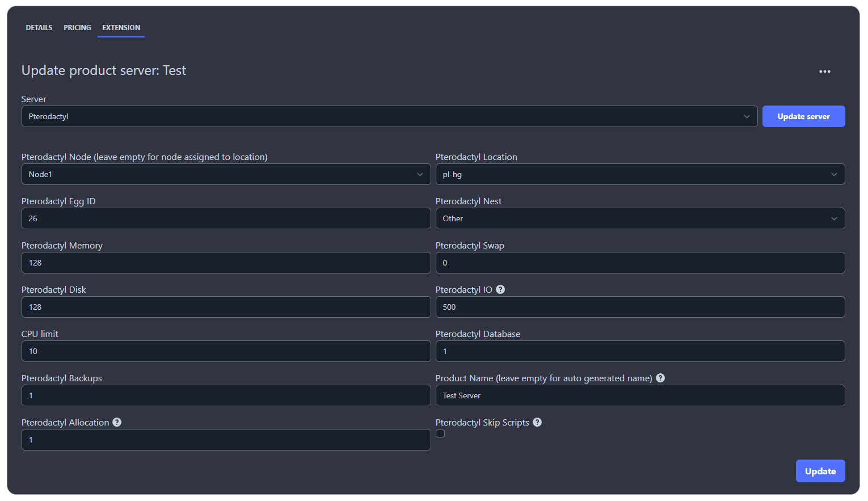Click the bottom Update button
Image resolution: width=868 pixels, height=501 pixels.
pos(820,471)
